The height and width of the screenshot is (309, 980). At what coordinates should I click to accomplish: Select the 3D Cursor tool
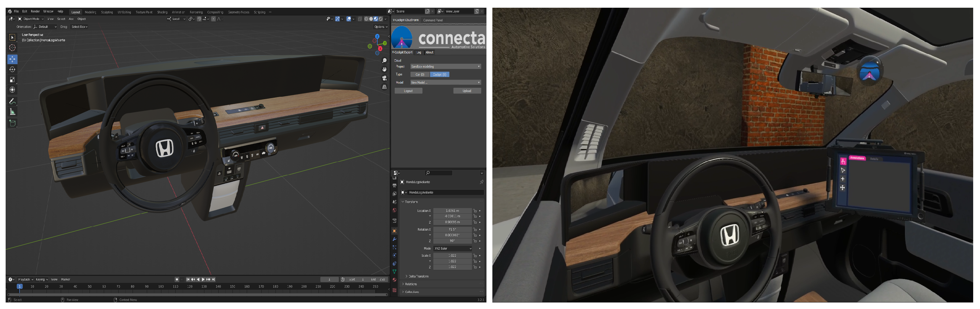click(x=12, y=47)
